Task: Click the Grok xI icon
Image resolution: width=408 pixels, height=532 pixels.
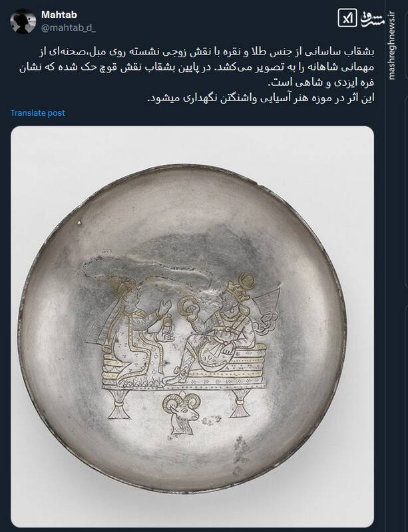Action: [x=347, y=18]
